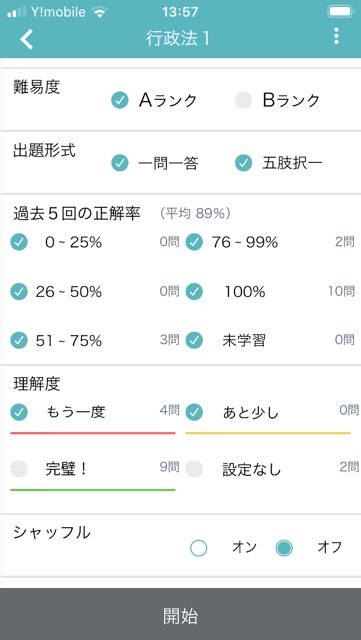The image size is (361, 640).
Task: Toggle the もう一度 comprehension checkbox
Action: coord(19,412)
